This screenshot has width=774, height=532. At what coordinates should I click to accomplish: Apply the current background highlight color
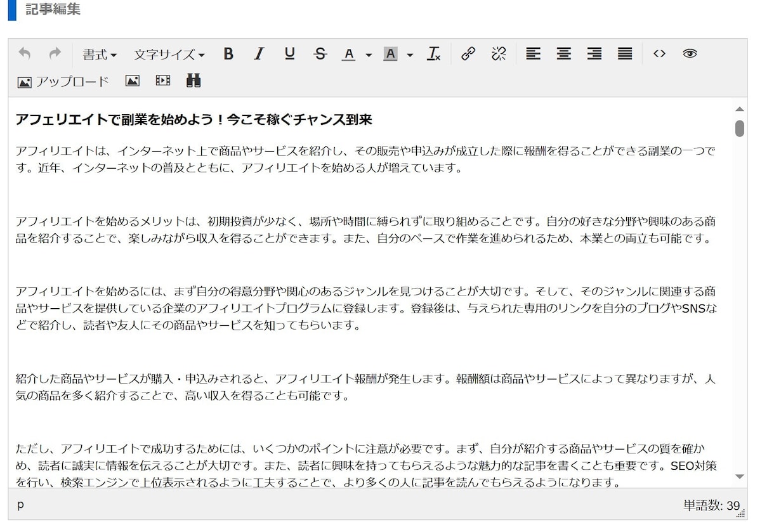pyautogui.click(x=390, y=55)
